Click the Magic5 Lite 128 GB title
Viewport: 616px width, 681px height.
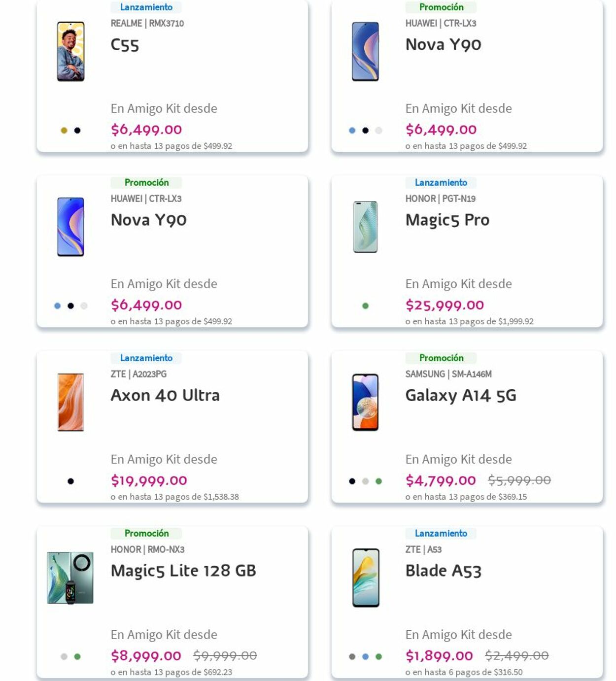point(183,571)
